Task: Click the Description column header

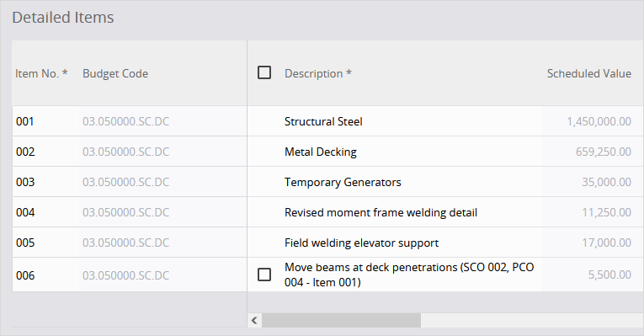Action: 318,73
